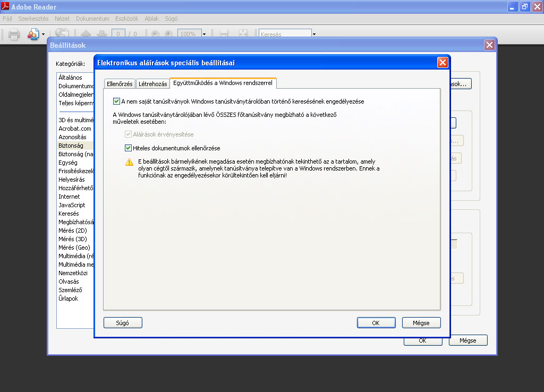Select Teljes képernyő category
Viewport: 544px width, 392px height.
pos(76,103)
